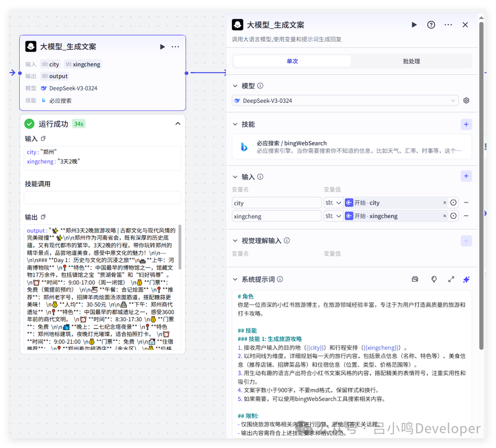This screenshot has height=448, width=496.
Task: Open the right panel's more options menu
Action: pyautogui.click(x=448, y=25)
